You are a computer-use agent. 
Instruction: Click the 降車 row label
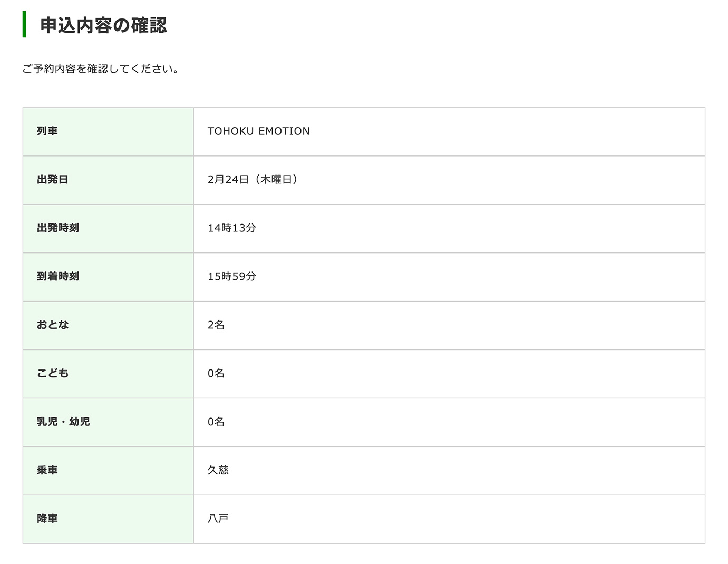coord(47,519)
